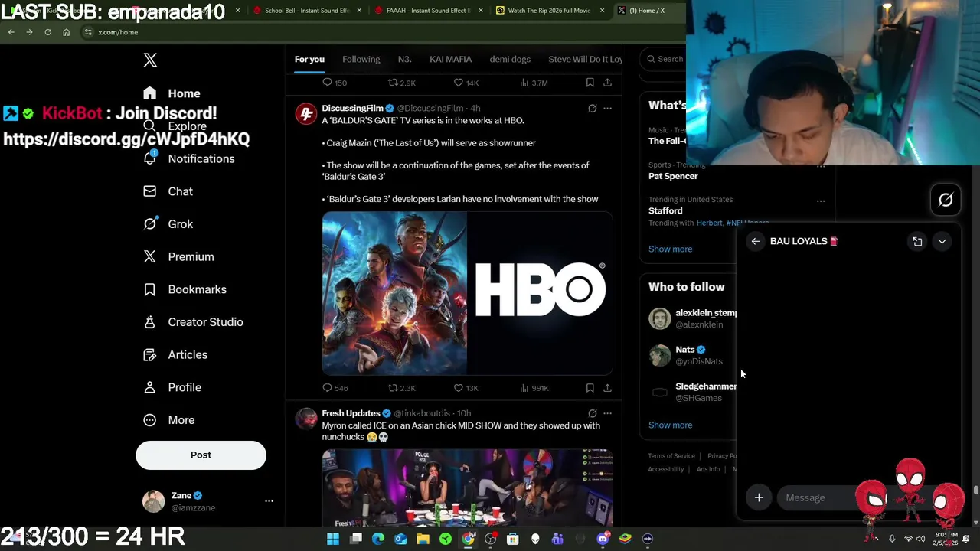Open Notifications in the sidebar
980x551 pixels.
pyautogui.click(x=189, y=158)
